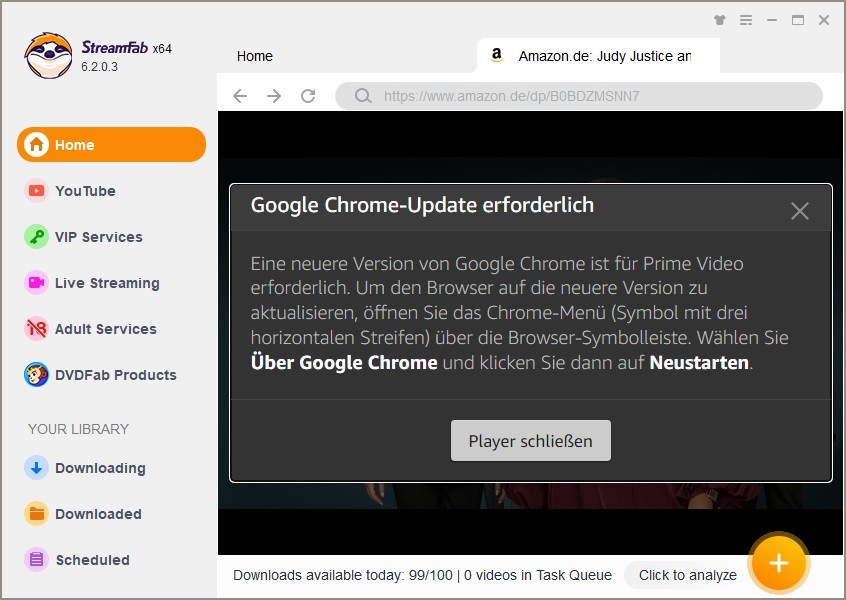846x600 pixels.
Task: Select the Amazon.de Judy Justice tab
Action: (598, 56)
